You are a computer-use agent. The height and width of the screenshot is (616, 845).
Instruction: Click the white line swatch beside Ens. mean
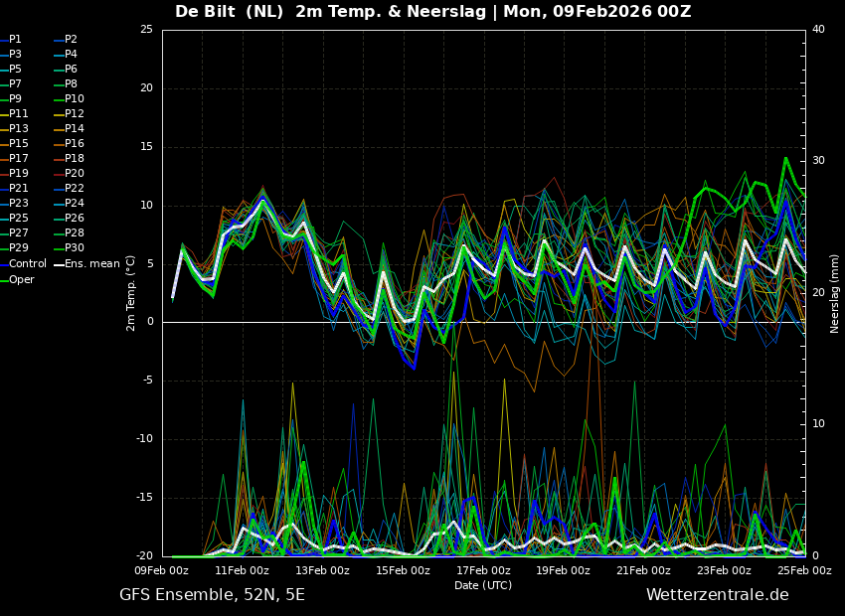59,264
